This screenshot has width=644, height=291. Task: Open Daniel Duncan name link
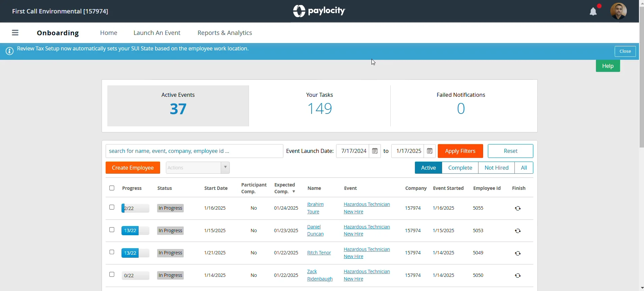tap(315, 231)
